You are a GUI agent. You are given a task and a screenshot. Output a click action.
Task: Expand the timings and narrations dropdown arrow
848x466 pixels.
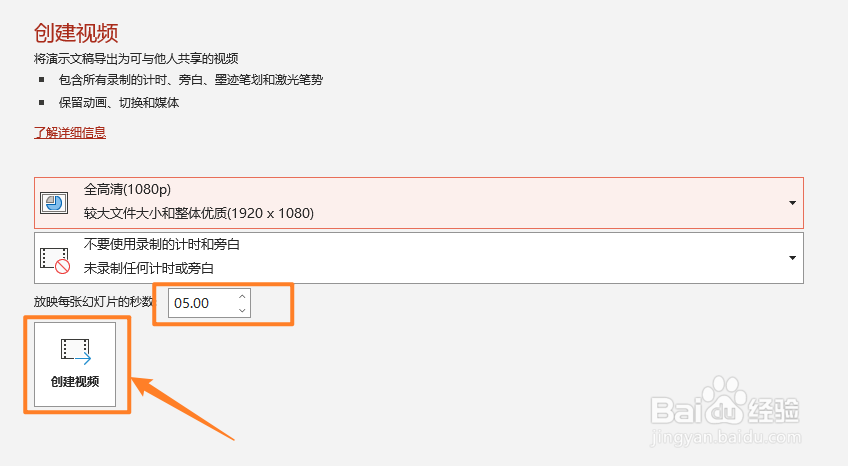792,258
